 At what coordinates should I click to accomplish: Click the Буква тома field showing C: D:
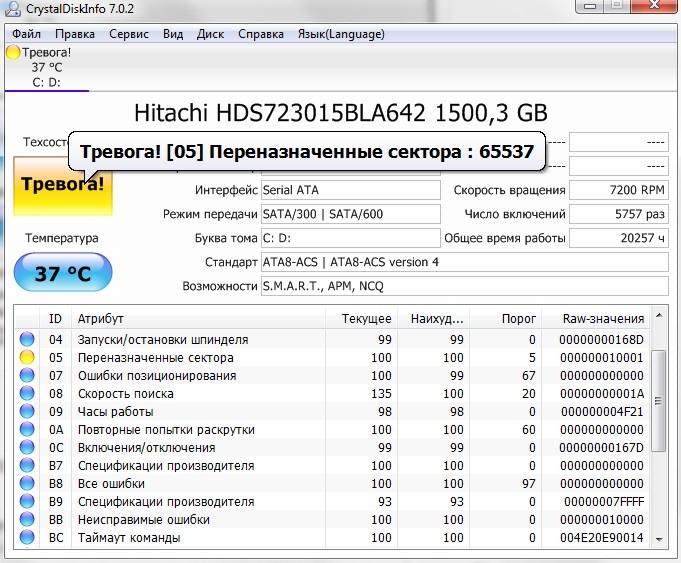[x=350, y=238]
